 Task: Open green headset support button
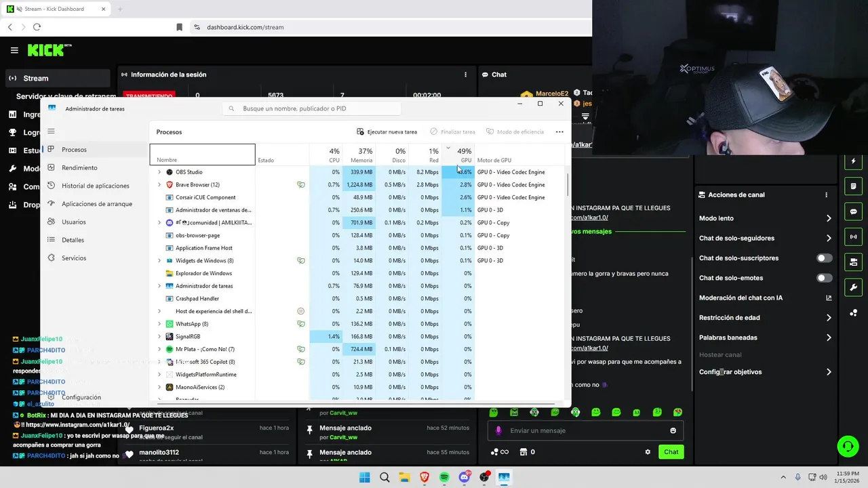click(x=848, y=446)
